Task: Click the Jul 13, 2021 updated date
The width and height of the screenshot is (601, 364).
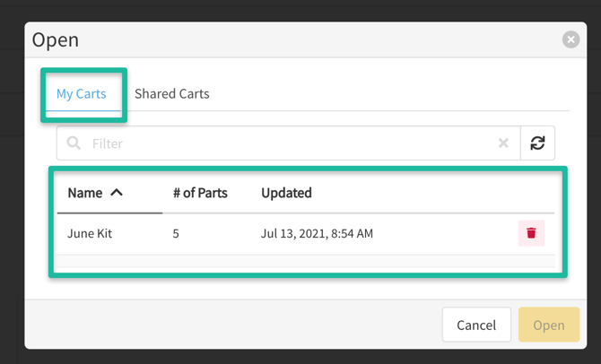Action: pos(317,234)
